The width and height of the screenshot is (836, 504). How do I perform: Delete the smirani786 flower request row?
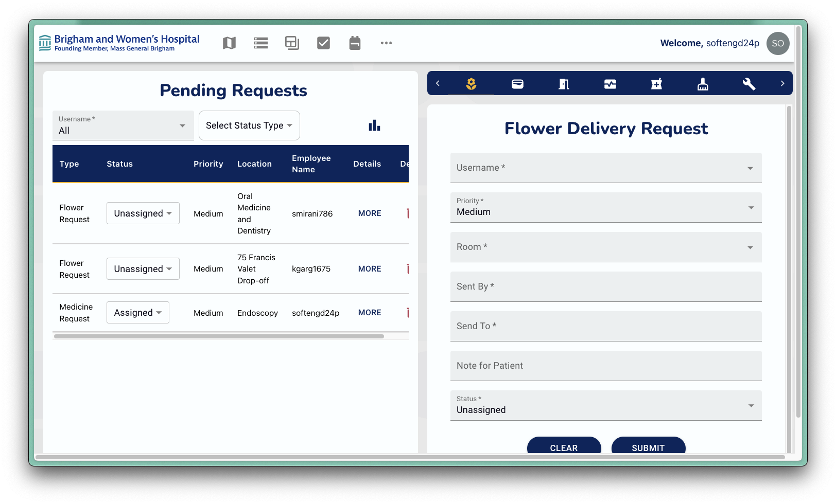click(407, 213)
